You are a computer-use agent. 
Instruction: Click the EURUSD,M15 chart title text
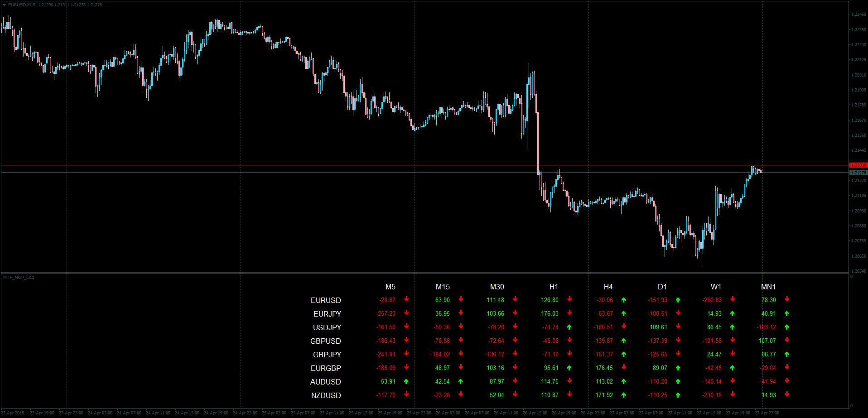22,5
